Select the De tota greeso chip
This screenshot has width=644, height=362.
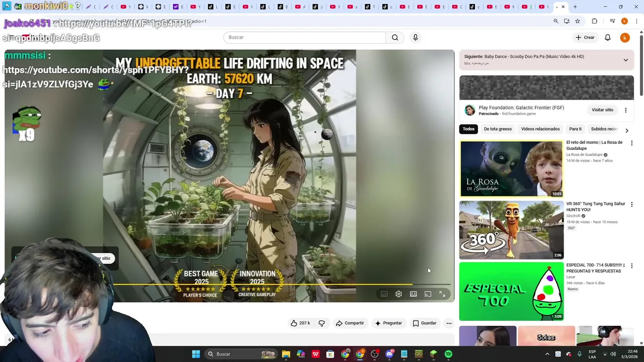498,129
